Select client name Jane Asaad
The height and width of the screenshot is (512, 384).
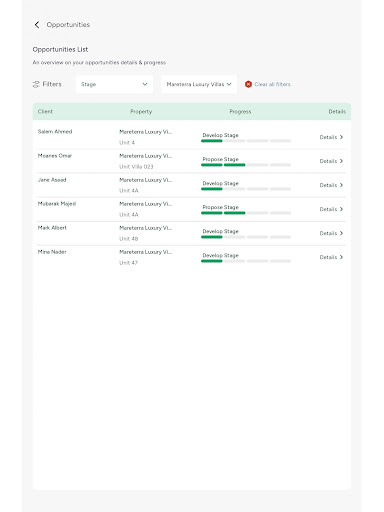coord(52,180)
